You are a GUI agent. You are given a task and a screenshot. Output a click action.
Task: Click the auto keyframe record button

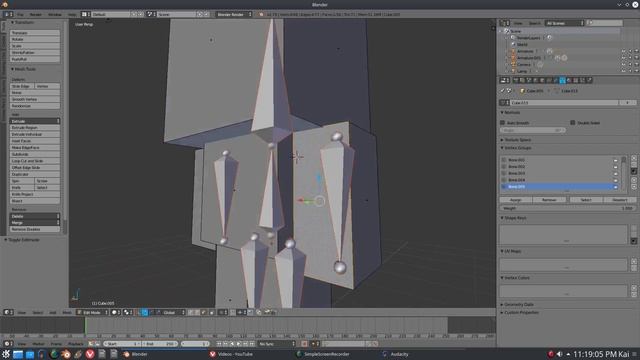304,344
